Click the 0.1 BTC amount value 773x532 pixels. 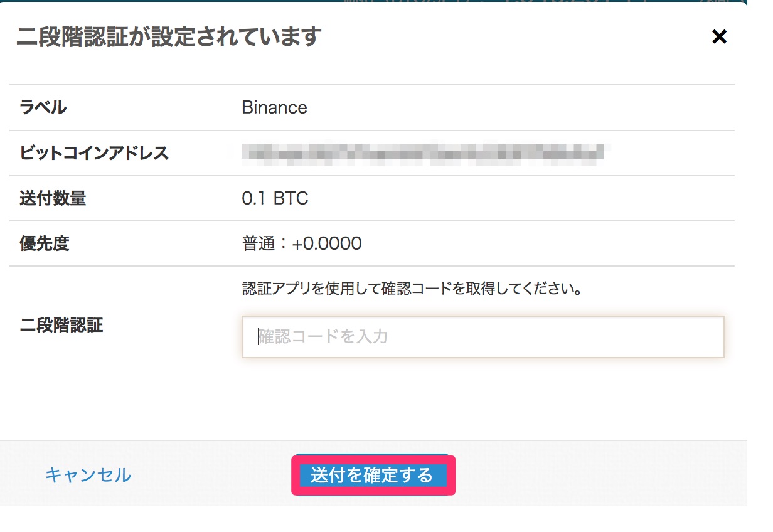[275, 198]
